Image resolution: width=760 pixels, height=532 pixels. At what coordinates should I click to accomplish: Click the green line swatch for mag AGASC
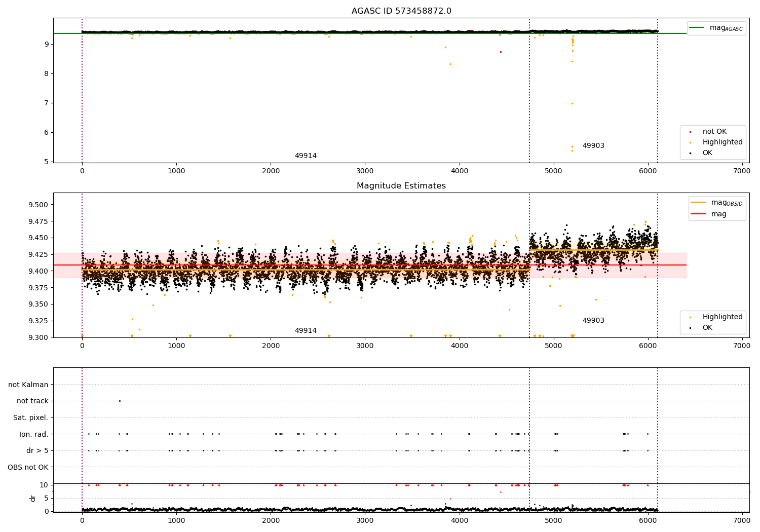point(697,27)
